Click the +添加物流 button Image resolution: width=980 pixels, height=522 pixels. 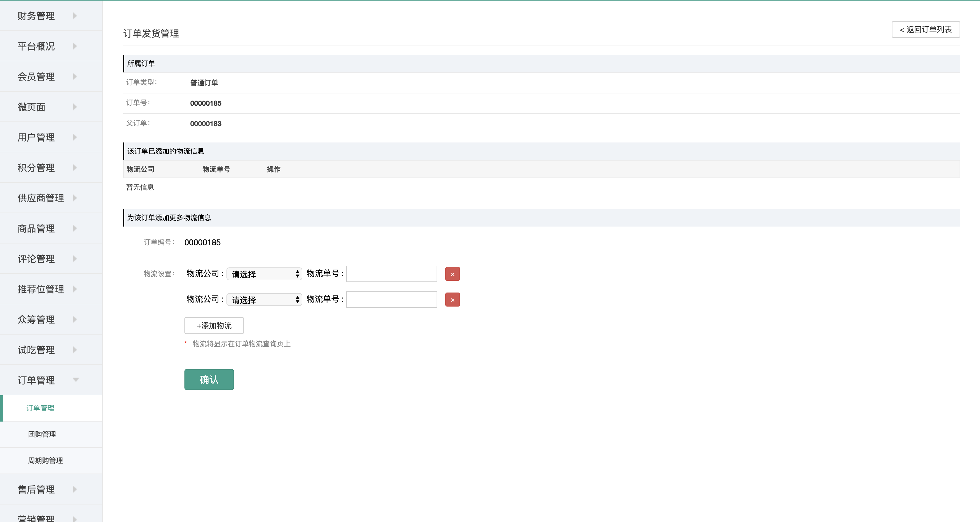[214, 326]
